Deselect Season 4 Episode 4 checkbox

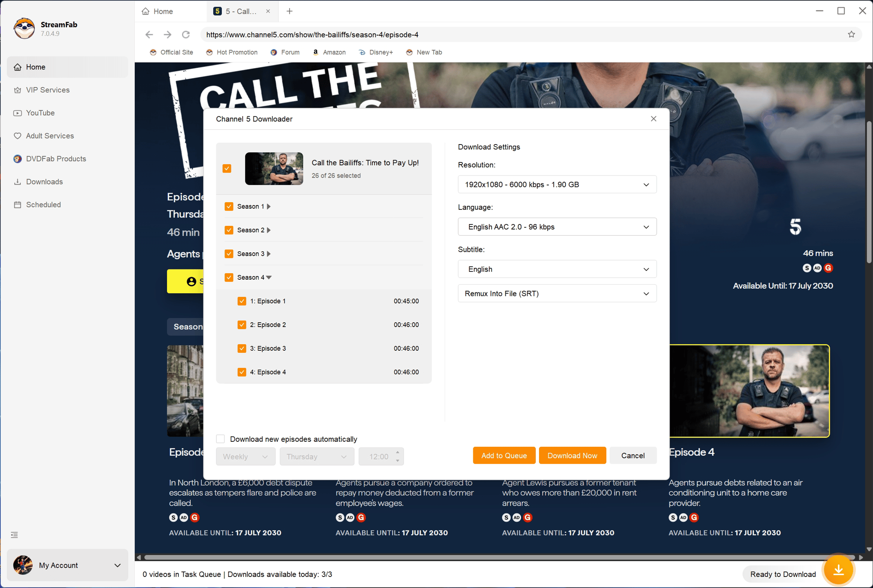tap(242, 372)
